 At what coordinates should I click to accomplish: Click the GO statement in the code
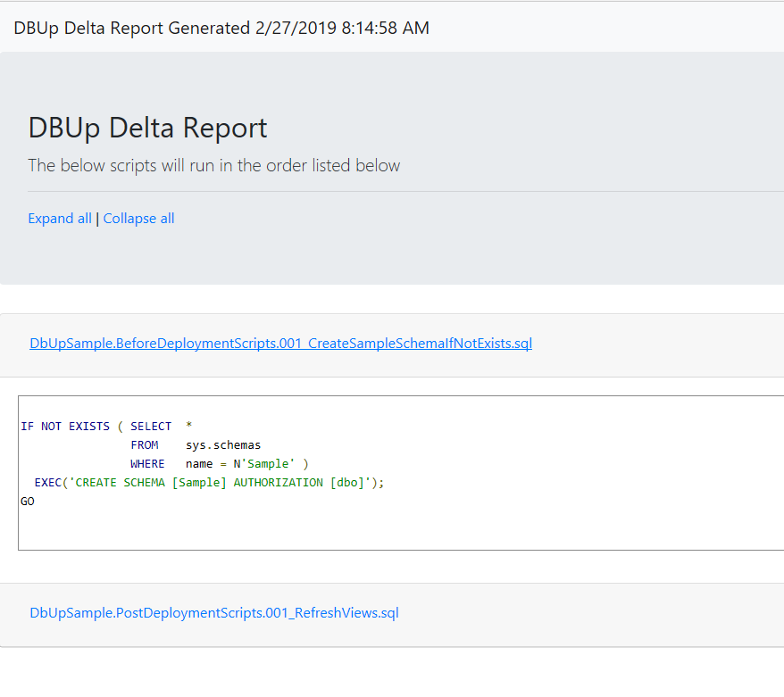(28, 502)
